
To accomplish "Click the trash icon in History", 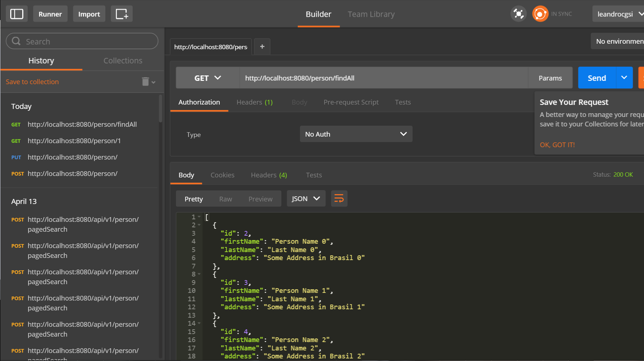I will tap(145, 82).
